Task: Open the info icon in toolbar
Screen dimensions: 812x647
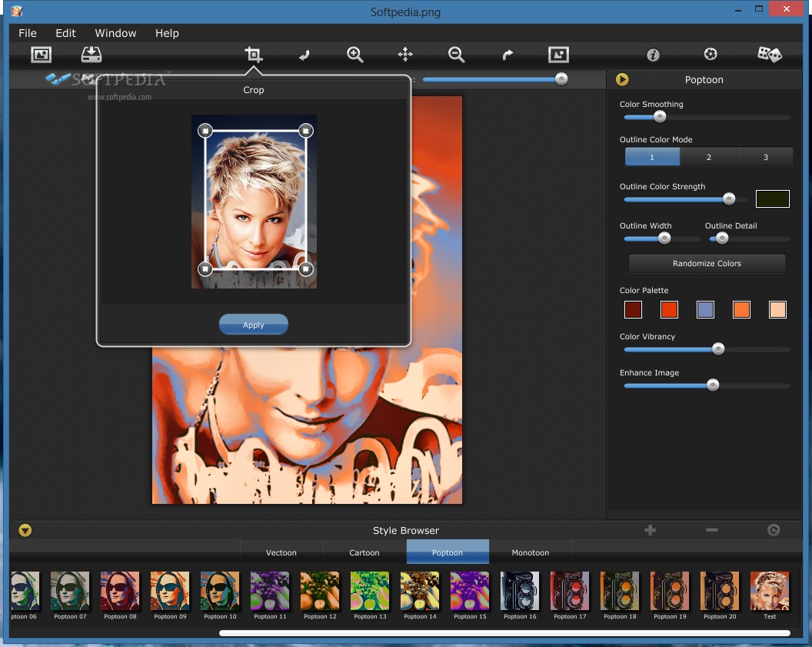Action: pyautogui.click(x=653, y=55)
